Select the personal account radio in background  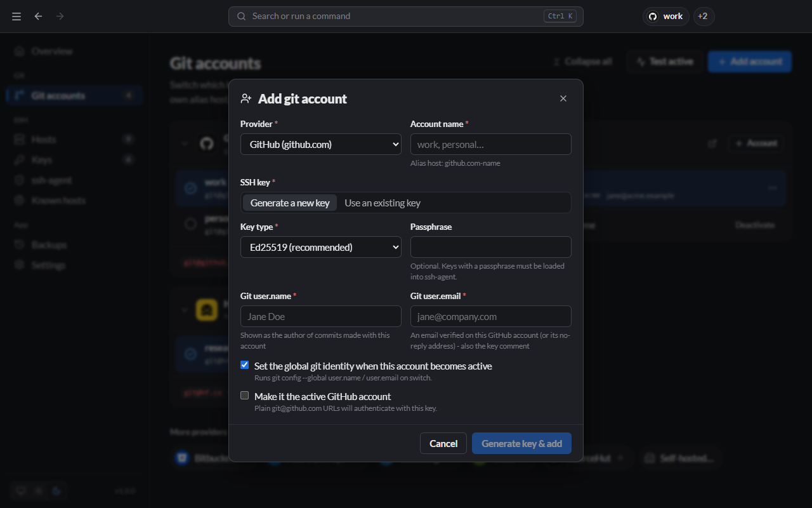[190, 224]
